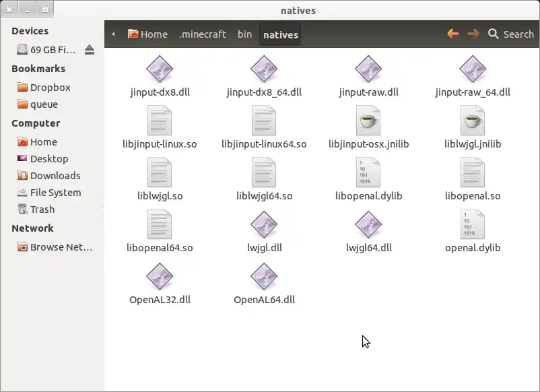Screen dimensions: 540x392
Task: Open Trash in the sidebar
Action: [x=42, y=209]
